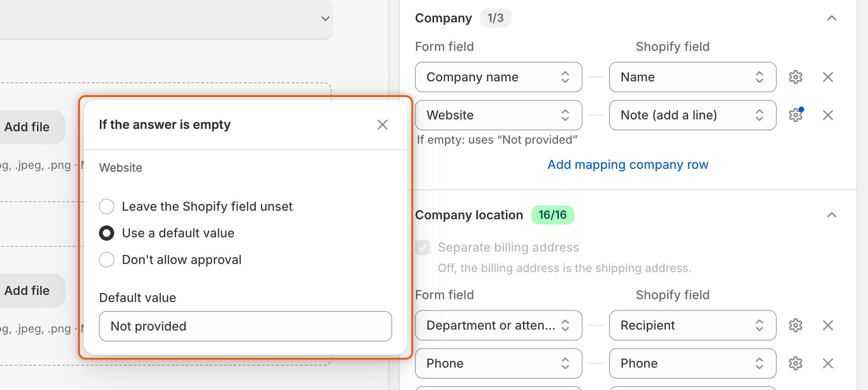Screen dimensions: 868x390
Task: Click the Company 1/3 count badge
Action: [x=495, y=18]
